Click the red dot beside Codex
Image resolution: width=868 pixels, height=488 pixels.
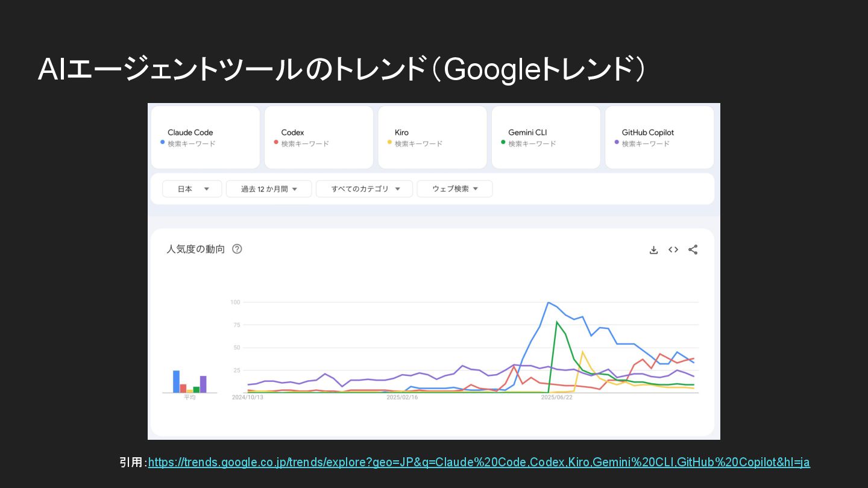(x=276, y=142)
